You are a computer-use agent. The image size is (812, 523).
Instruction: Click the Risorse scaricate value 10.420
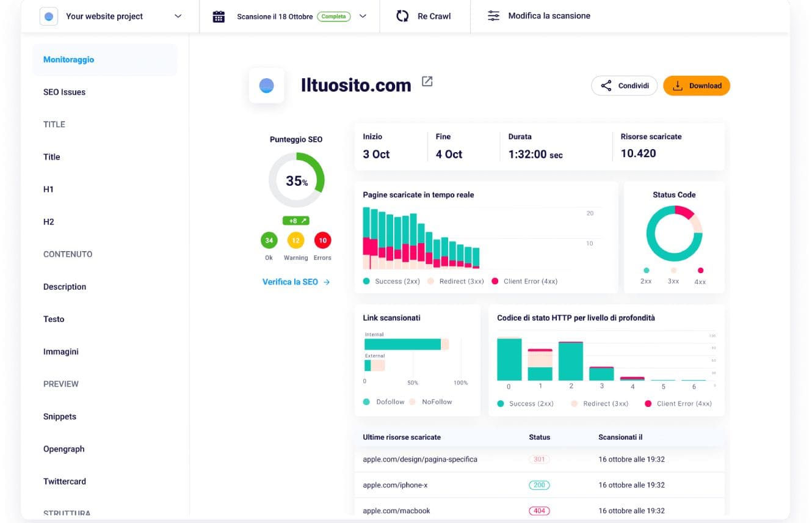(x=638, y=153)
